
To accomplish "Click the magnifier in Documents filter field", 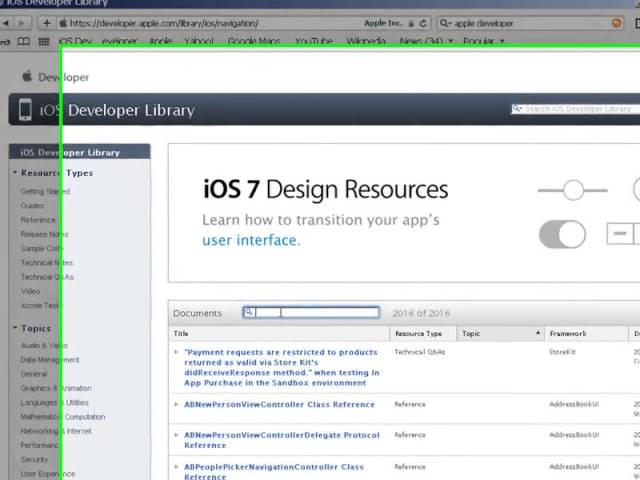I will pyautogui.click(x=249, y=312).
